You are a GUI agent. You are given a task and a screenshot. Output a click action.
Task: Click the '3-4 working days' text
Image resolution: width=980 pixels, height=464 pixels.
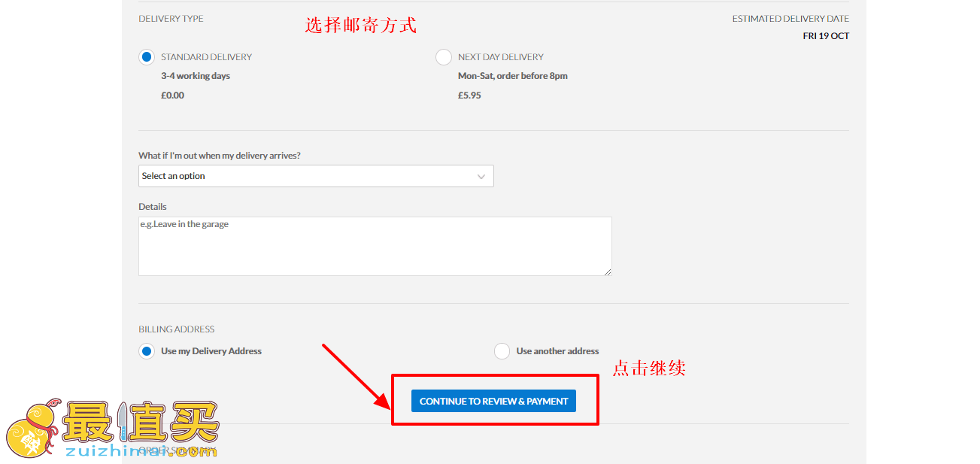coord(196,76)
